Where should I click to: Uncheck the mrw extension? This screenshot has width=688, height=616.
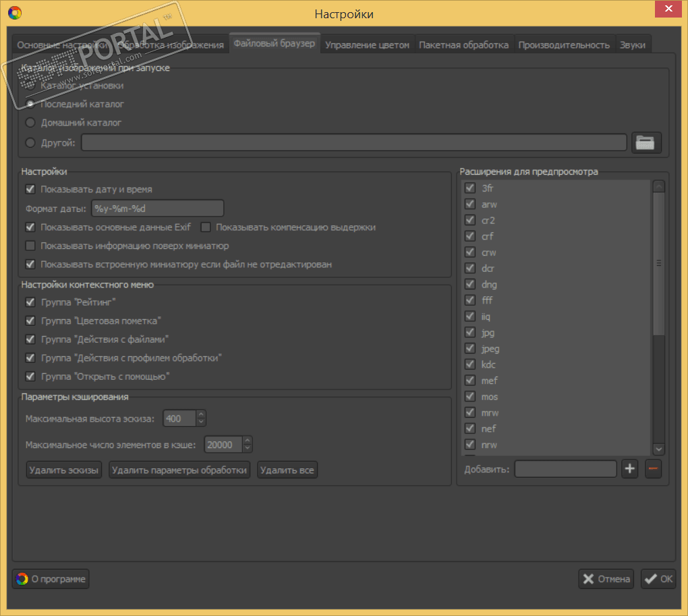click(470, 412)
